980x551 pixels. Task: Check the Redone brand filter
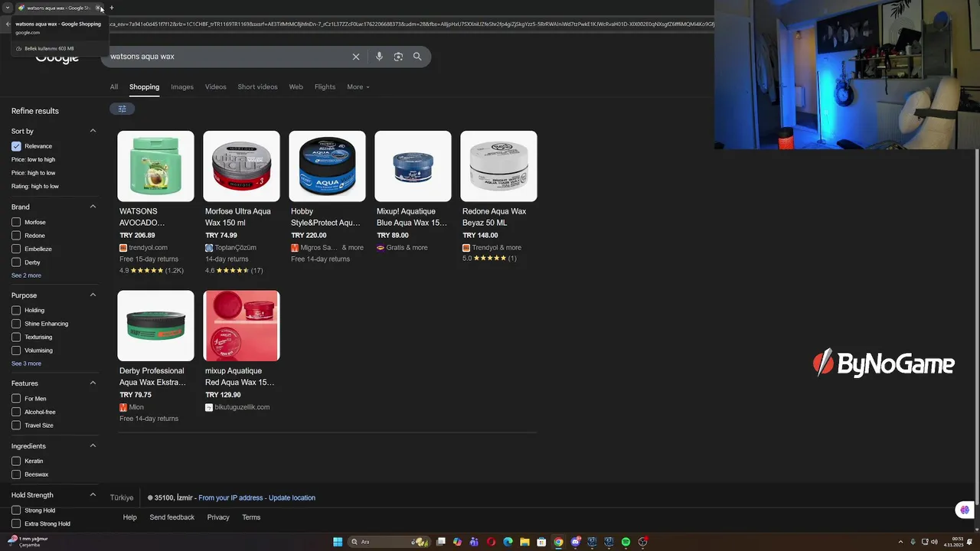click(x=16, y=236)
